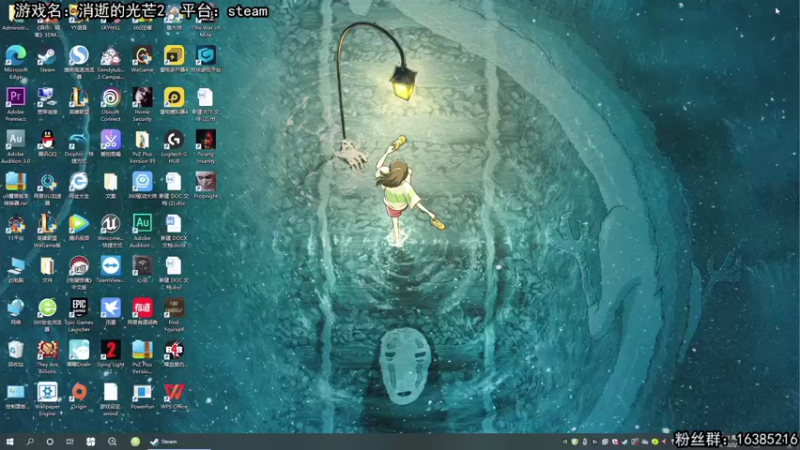Open Cortana circle on the taskbar
This screenshot has width=800, height=450.
(x=49, y=441)
